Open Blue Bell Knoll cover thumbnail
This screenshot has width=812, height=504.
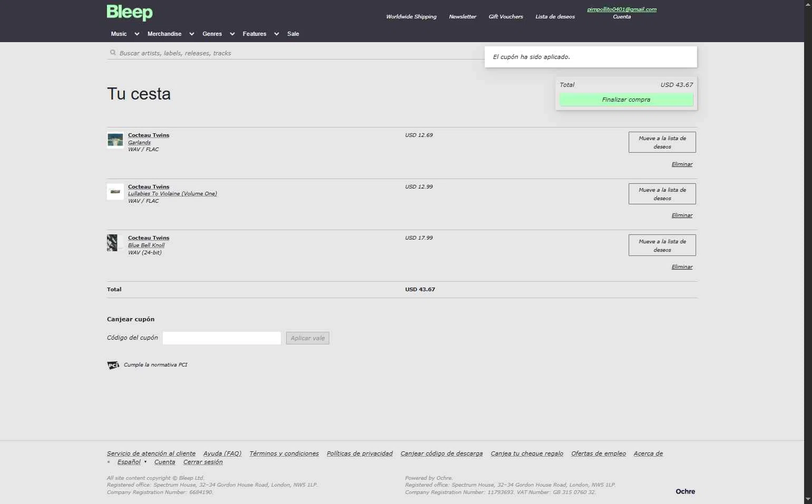[115, 243]
